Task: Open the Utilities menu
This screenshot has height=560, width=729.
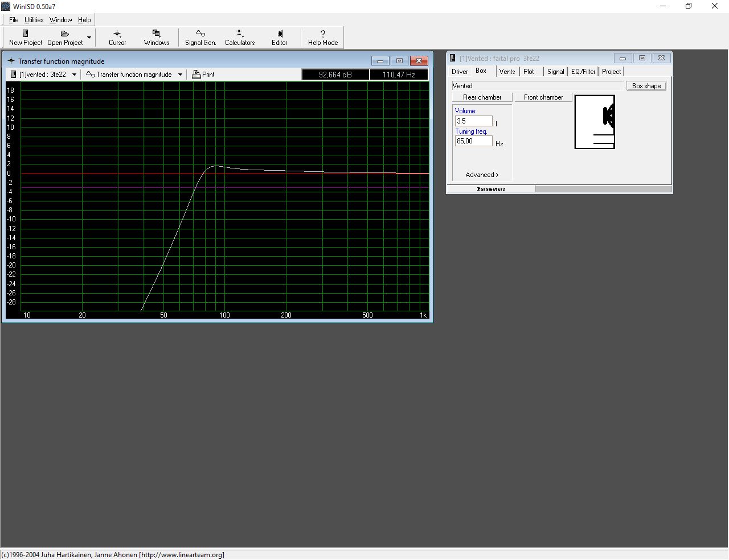Action: point(34,20)
